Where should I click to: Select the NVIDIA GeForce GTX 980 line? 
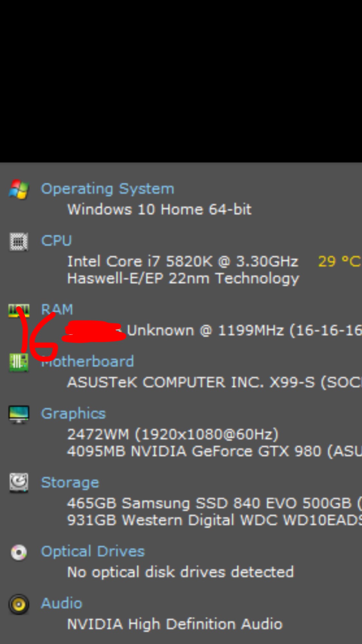point(215,451)
